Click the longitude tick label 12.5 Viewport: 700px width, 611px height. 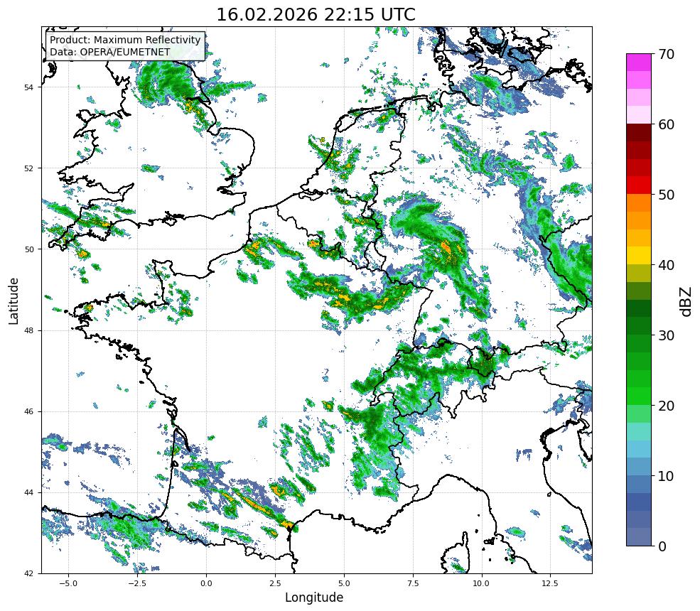tap(551, 583)
